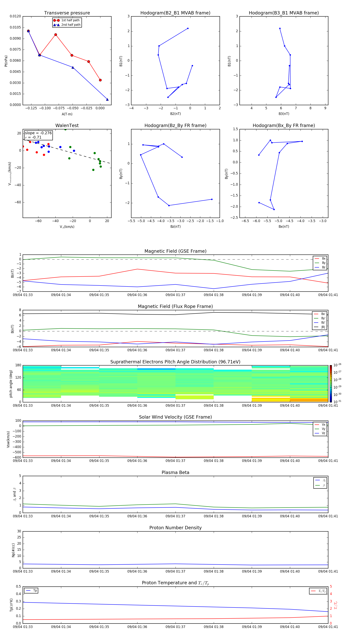Click the '1st half path' legend entry
This screenshot has height=644, width=351.
(67, 20)
